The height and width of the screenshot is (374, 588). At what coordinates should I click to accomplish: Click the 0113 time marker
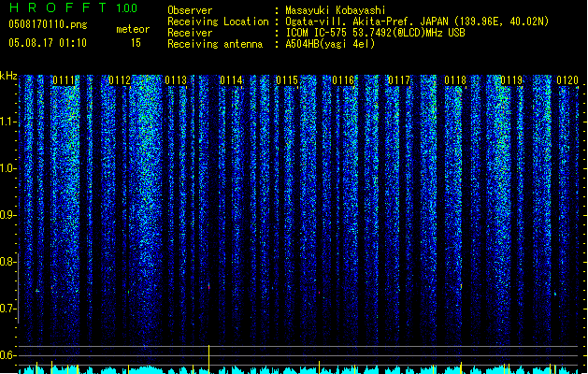click(176, 80)
